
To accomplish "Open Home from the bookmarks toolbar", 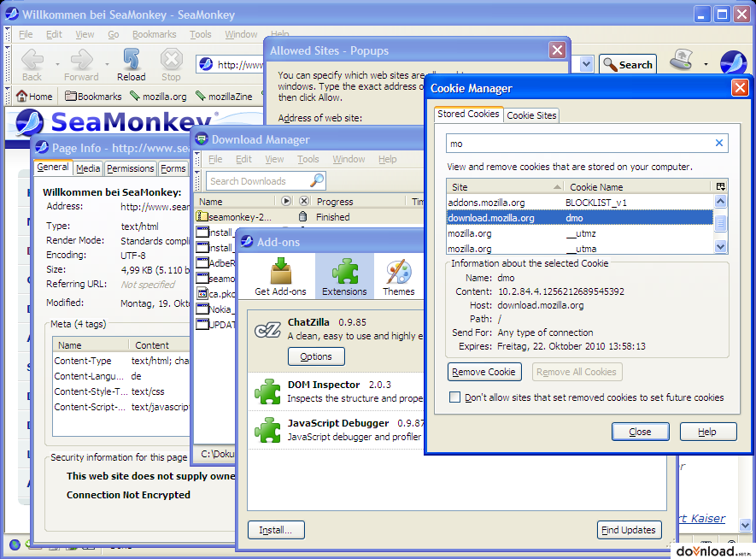I will pyautogui.click(x=34, y=97).
